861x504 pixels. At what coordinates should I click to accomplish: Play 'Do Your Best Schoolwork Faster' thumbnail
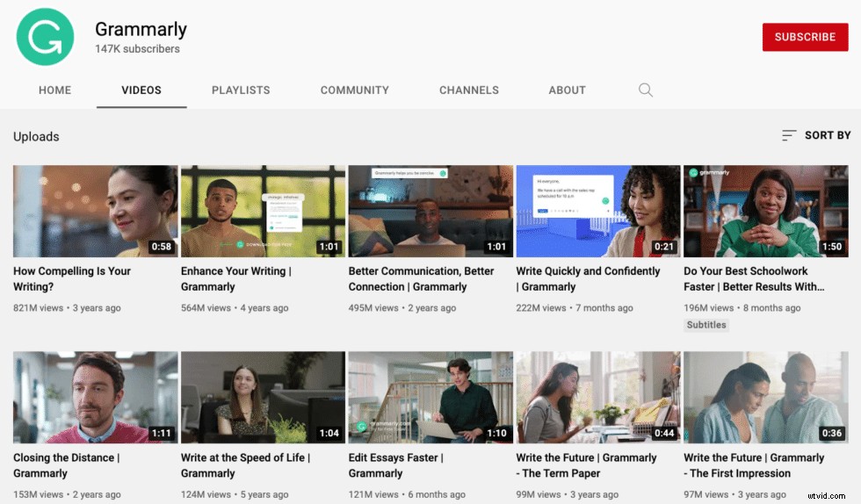pos(766,212)
